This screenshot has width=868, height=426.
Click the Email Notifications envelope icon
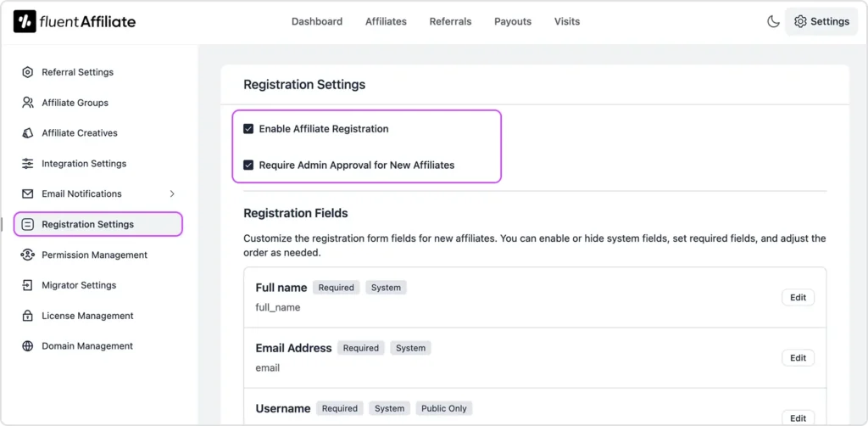tap(28, 193)
